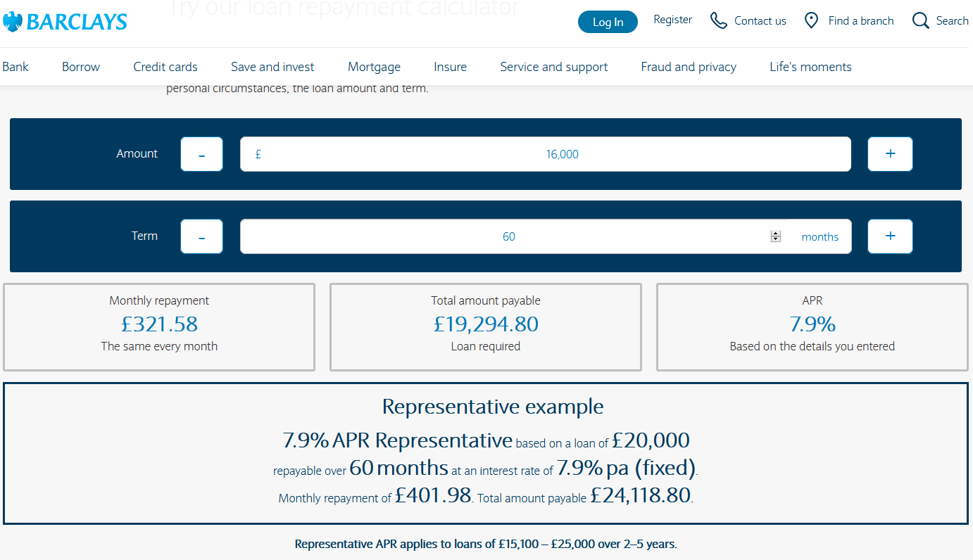Click the Barclays eagle logo
The width and height of the screenshot is (973, 560).
click(13, 22)
